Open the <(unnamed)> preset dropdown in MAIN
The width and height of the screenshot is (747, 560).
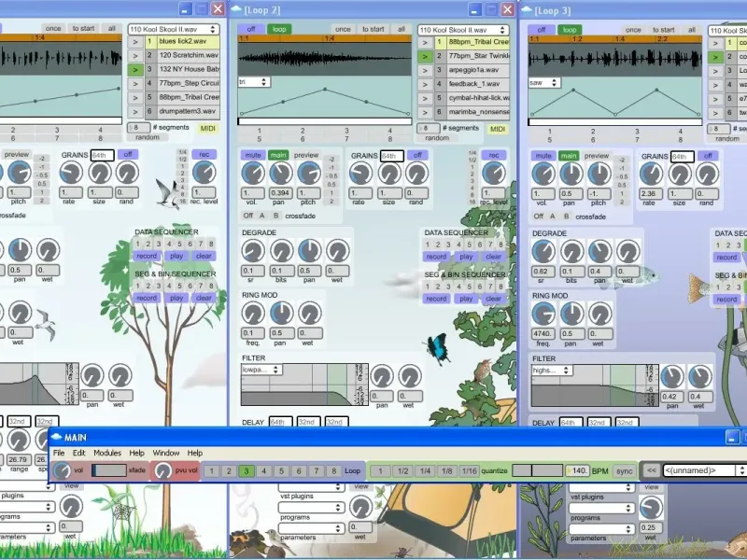[x=705, y=470]
